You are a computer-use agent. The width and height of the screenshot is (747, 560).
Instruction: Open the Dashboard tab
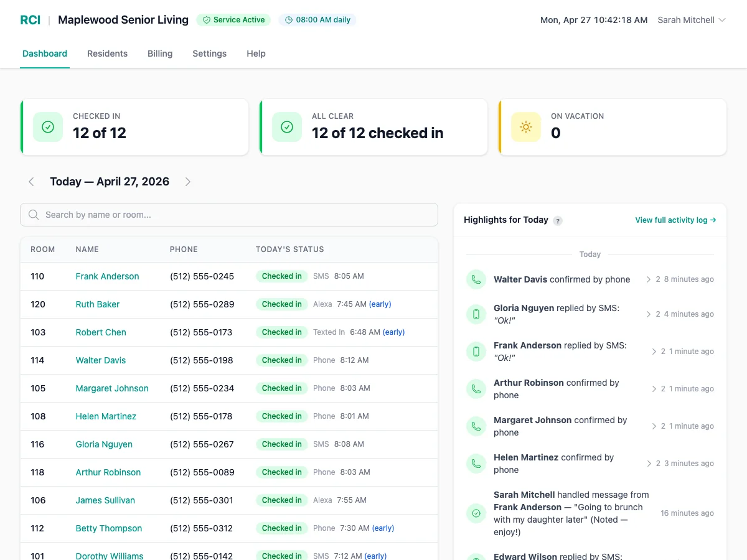click(45, 54)
